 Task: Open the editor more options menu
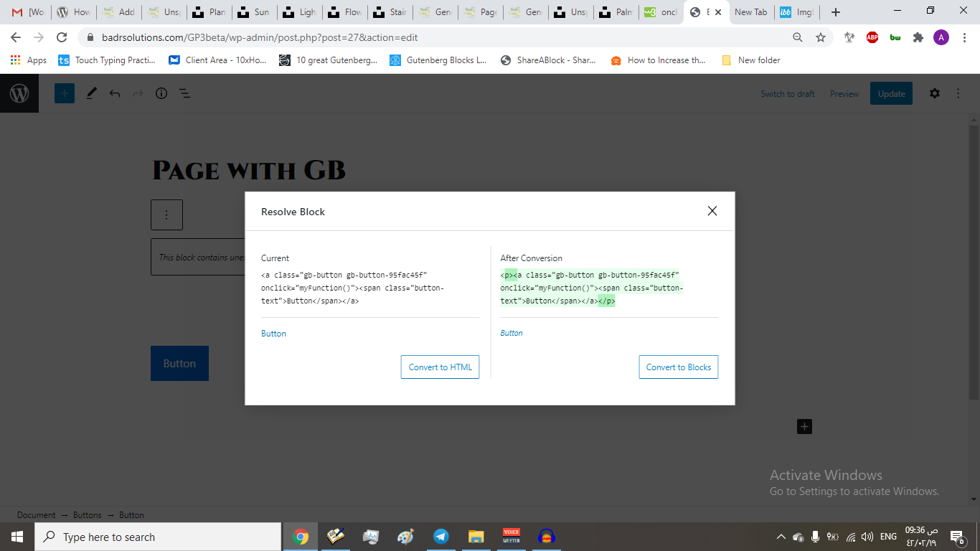coord(958,93)
